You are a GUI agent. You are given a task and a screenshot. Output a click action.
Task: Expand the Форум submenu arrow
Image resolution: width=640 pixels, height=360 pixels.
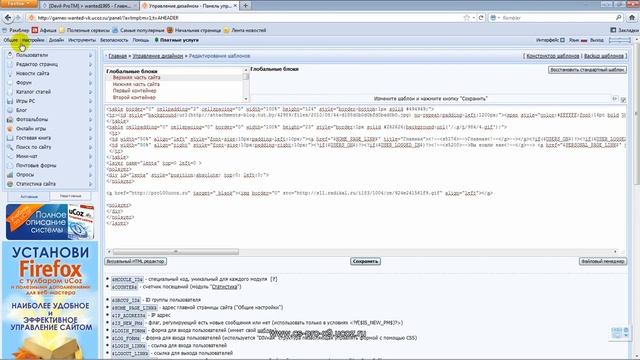(91, 82)
